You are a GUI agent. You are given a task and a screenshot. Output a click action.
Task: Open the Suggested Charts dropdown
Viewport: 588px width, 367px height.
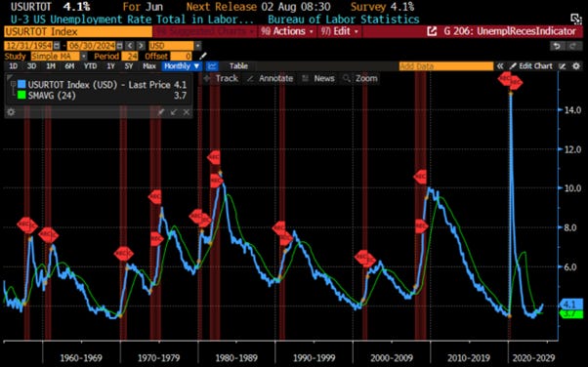click(x=205, y=31)
